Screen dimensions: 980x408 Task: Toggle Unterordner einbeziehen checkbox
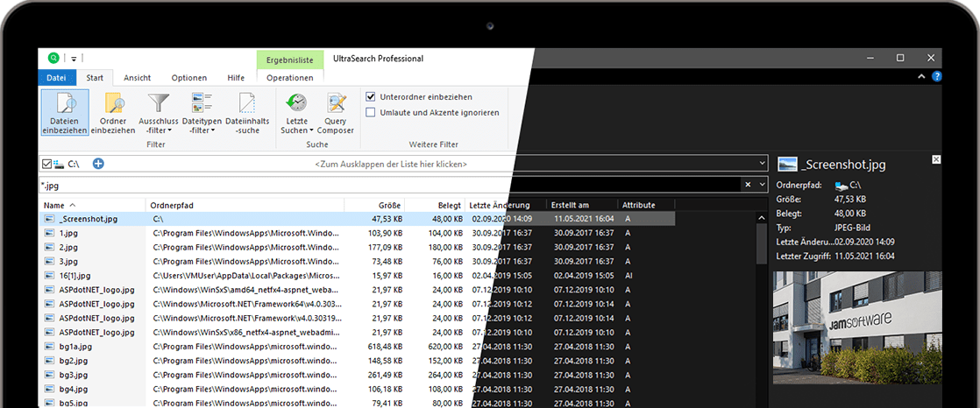pyautogui.click(x=371, y=96)
